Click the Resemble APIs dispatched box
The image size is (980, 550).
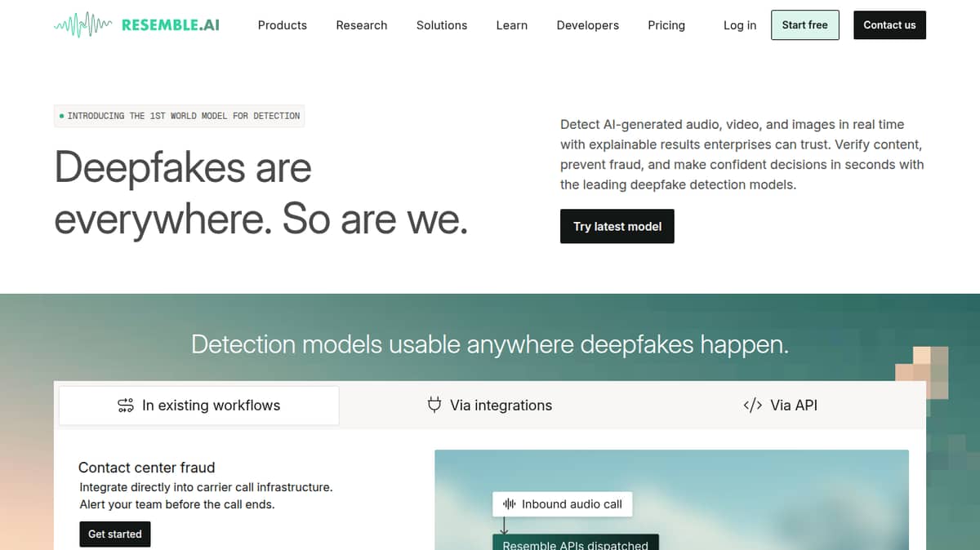click(x=576, y=543)
